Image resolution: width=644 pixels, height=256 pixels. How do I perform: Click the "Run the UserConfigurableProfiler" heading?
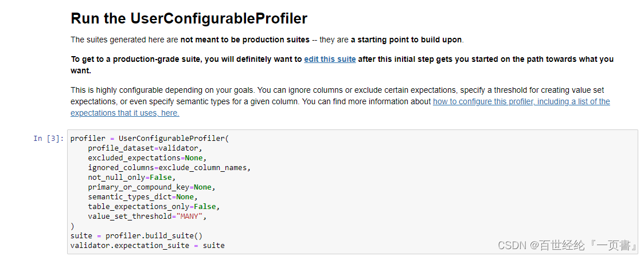click(189, 19)
